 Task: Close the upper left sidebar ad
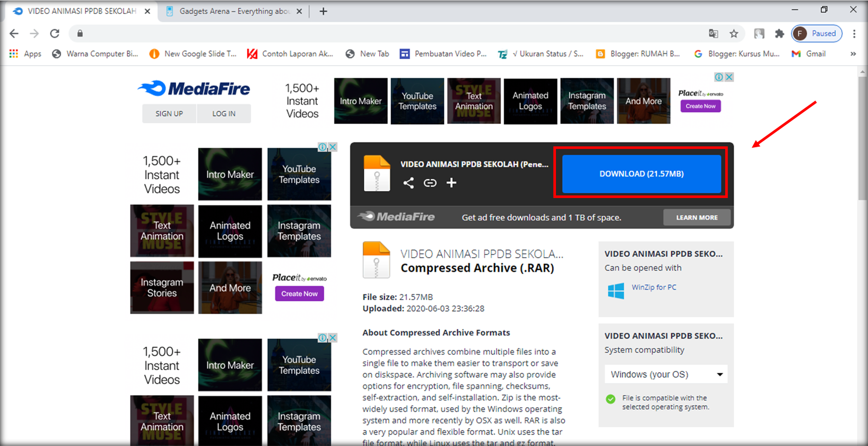click(333, 147)
